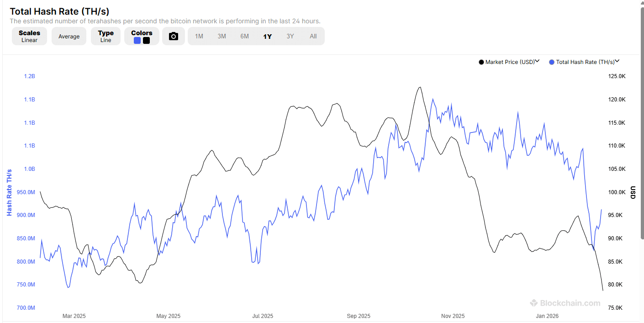Select the 3Y time range
The image size is (644, 323).
290,36
